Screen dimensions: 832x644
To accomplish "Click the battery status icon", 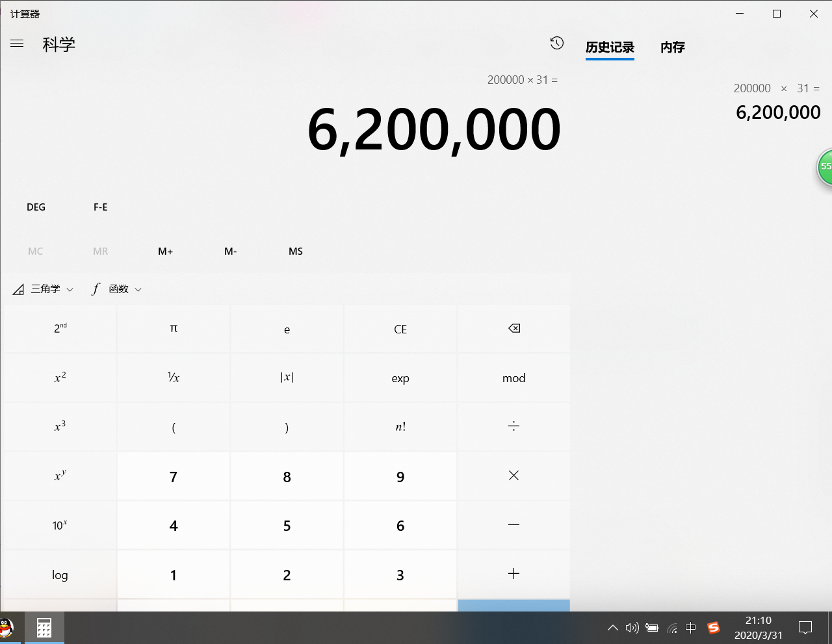I will (x=652, y=628).
